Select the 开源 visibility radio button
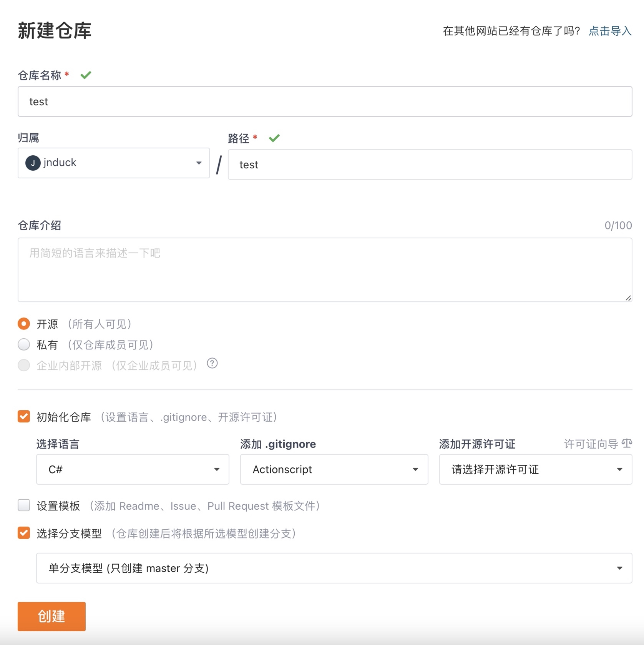This screenshot has width=644, height=645. (x=23, y=324)
